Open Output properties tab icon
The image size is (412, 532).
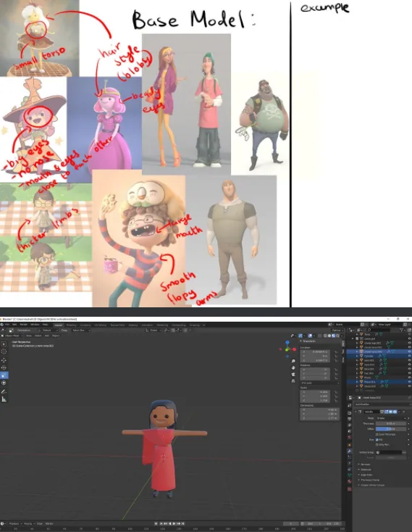349,419
